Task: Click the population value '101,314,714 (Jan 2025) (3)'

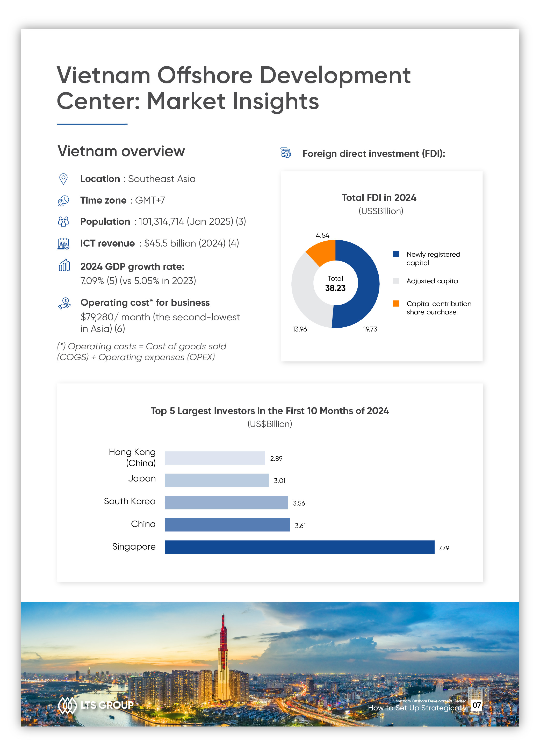Action: pos(192,221)
